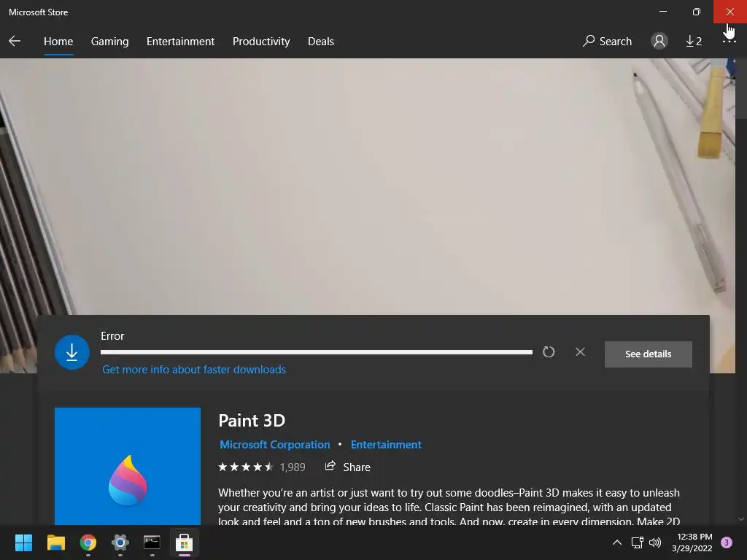Click the star rating for Paint 3D
The width and height of the screenshot is (747, 560).
pyautogui.click(x=245, y=467)
